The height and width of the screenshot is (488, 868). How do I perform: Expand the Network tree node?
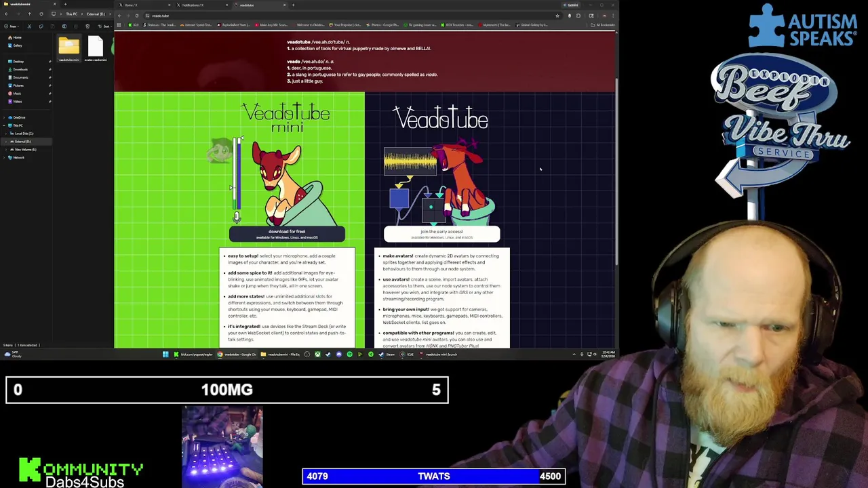[3, 157]
